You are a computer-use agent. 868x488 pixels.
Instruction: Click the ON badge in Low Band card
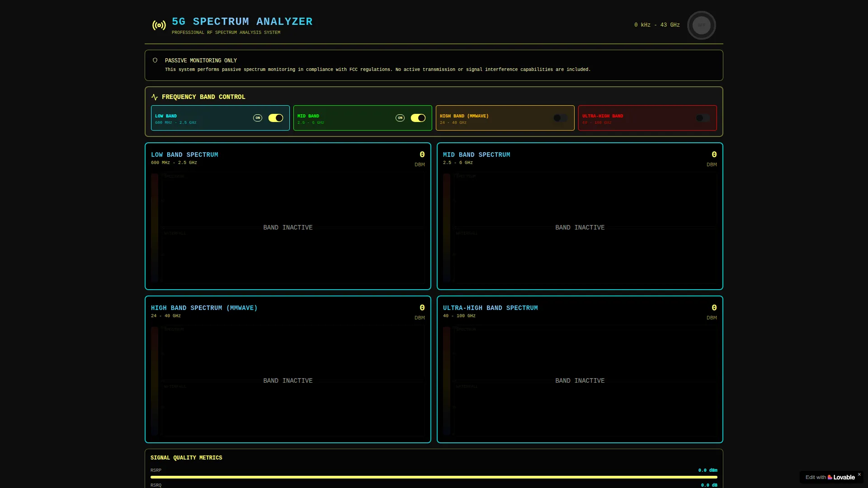click(x=258, y=118)
